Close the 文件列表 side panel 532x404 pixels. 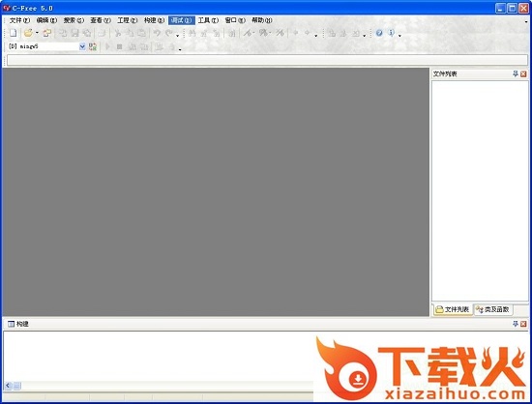(523, 73)
